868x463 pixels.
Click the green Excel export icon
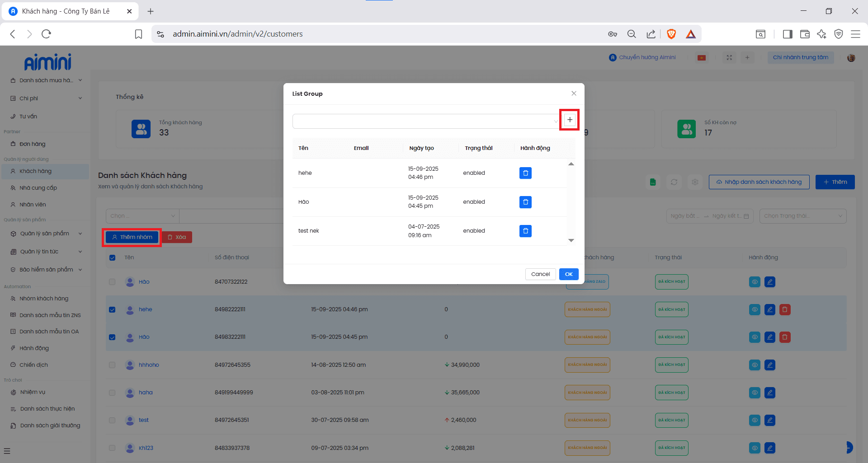click(x=653, y=182)
